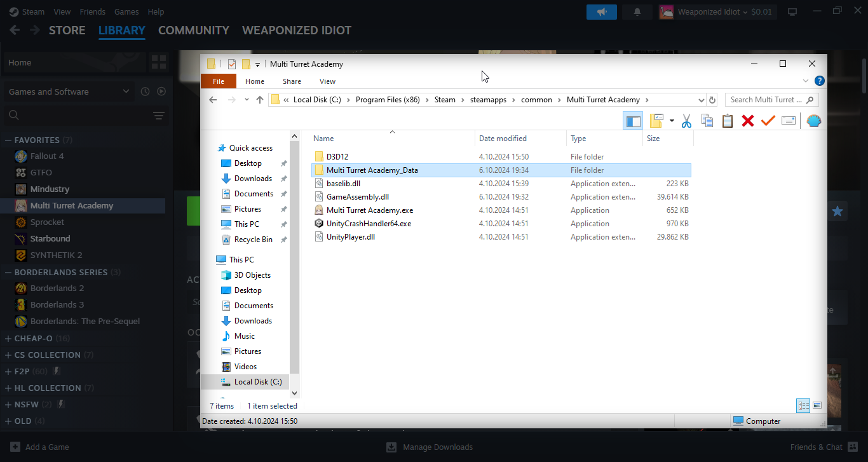Open recent locations dropdown in Explorer
The height and width of the screenshot is (462, 868).
click(x=247, y=100)
